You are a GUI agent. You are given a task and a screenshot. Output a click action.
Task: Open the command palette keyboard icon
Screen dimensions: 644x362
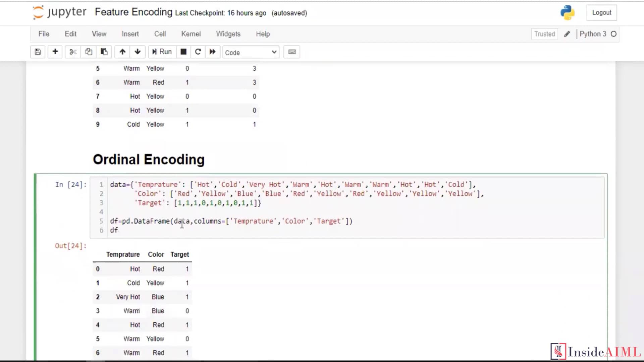coord(291,52)
